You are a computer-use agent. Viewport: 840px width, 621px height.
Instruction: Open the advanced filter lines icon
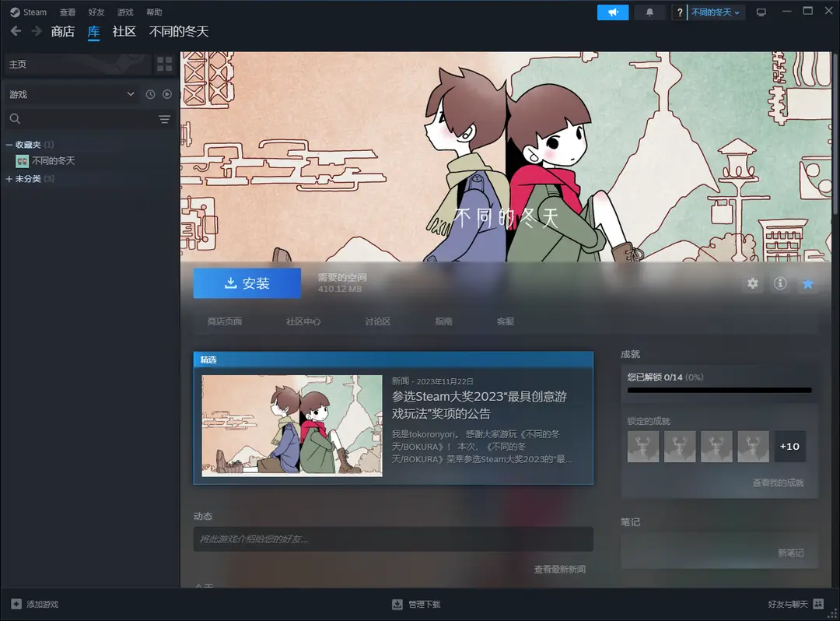click(164, 119)
